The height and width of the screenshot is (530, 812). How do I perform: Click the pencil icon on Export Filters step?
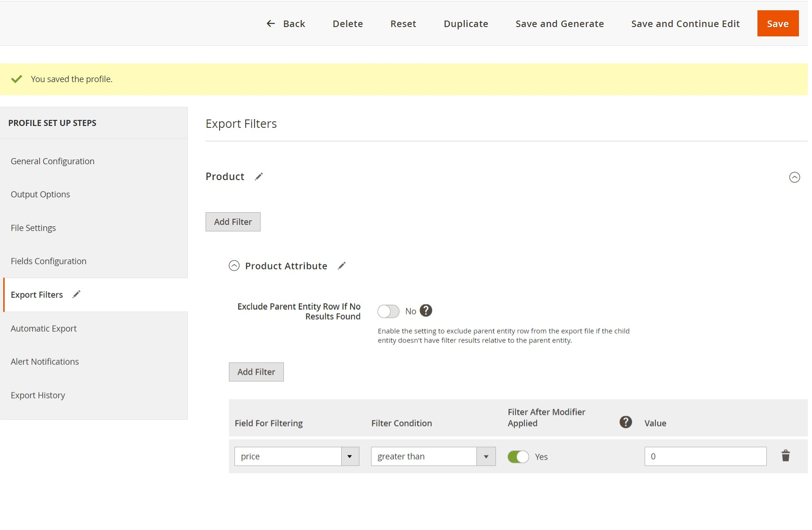(x=76, y=294)
